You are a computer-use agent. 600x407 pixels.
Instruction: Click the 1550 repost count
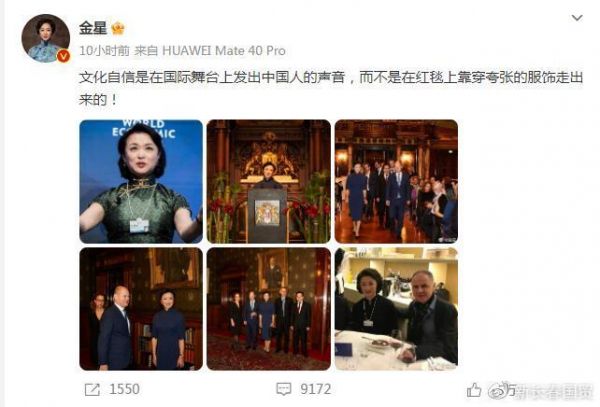[x=124, y=389]
